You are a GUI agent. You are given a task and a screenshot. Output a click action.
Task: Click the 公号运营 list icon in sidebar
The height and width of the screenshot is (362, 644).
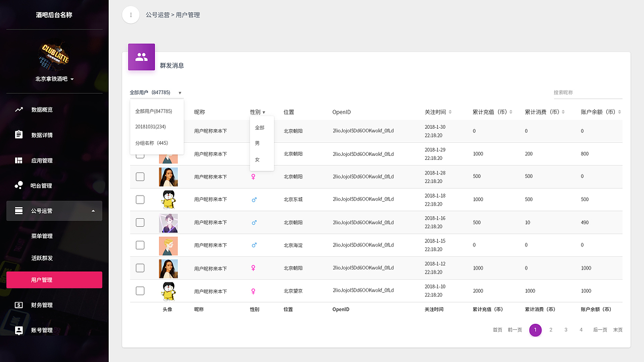coord(19,211)
